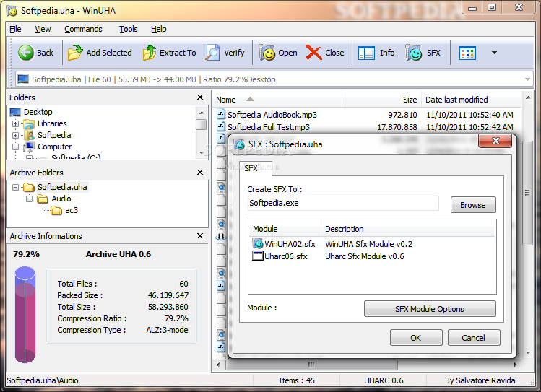The width and height of the screenshot is (541, 392).
Task: Click the WinUHA title bar icon
Action: 12,11
